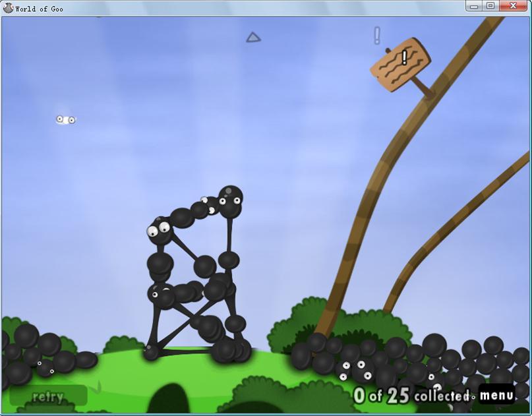Viewport: 532px width, 416px height.
Task: Click the wooden sign with exclamation mark
Action: [x=400, y=65]
